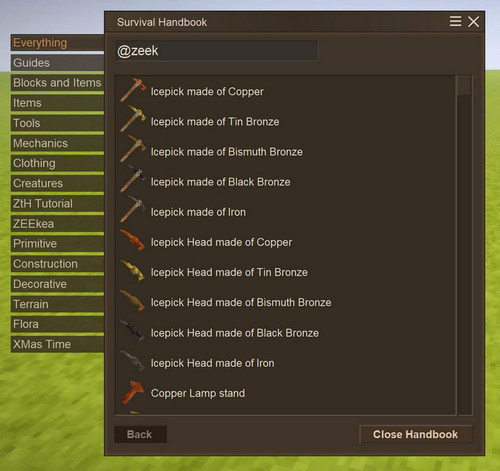Focus the @zeek search field

217,51
